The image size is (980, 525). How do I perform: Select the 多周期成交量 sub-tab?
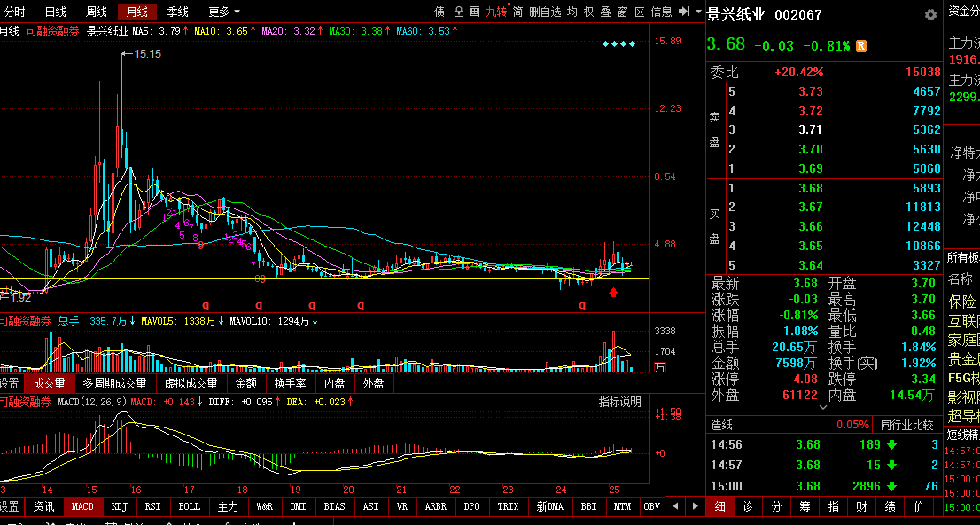(114, 383)
